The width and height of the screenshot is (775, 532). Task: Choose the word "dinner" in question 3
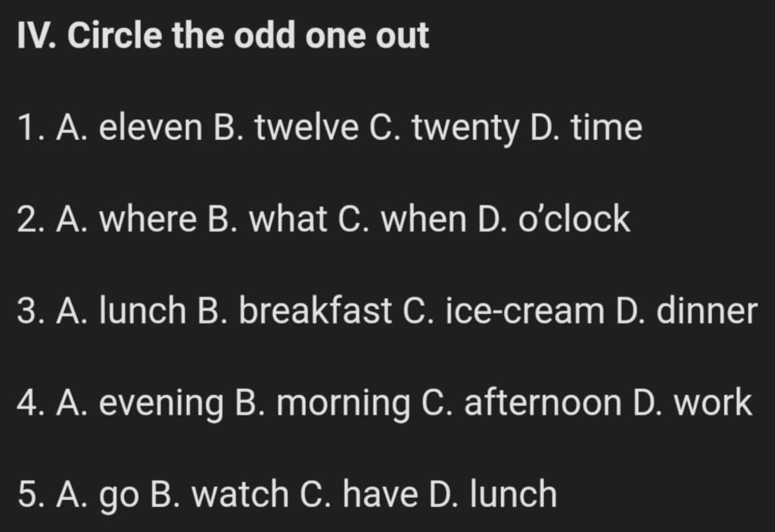(x=707, y=310)
